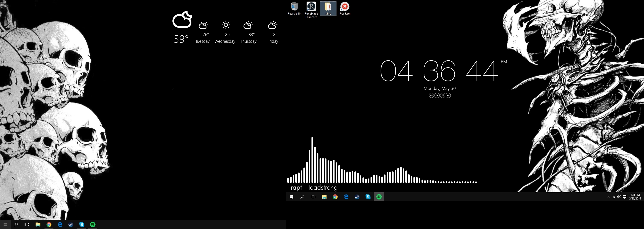Pause the music with the widget button

pyautogui.click(x=443, y=95)
